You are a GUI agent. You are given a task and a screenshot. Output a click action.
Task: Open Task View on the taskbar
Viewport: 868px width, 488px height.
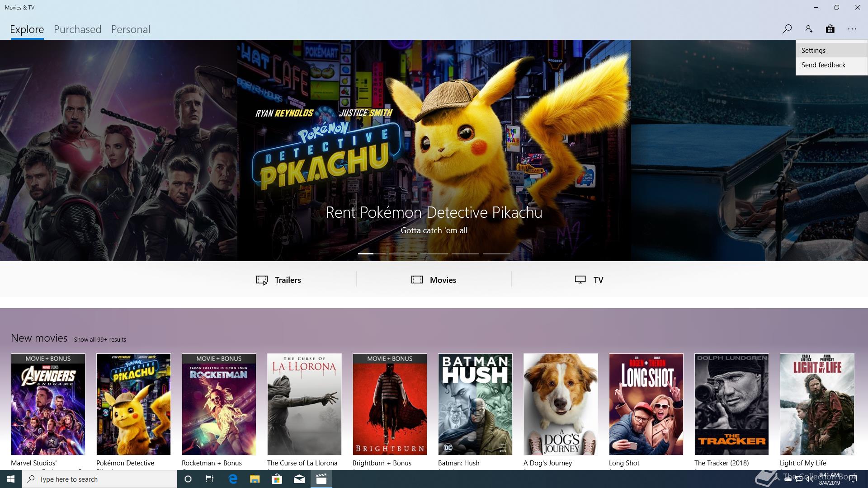(x=210, y=479)
